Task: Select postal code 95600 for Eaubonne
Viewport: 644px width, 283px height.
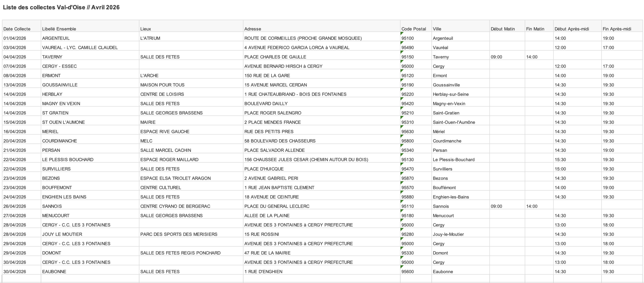Action: point(408,272)
